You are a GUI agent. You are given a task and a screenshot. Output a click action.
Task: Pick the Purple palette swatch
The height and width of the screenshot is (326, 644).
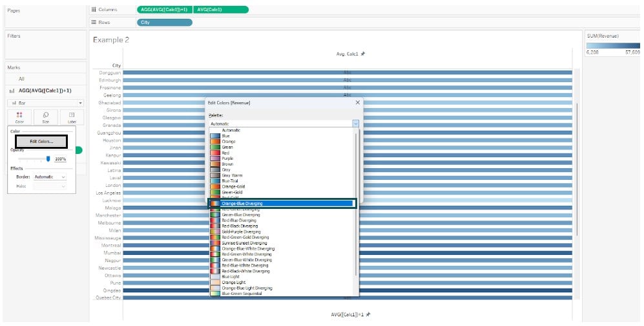tap(215, 158)
